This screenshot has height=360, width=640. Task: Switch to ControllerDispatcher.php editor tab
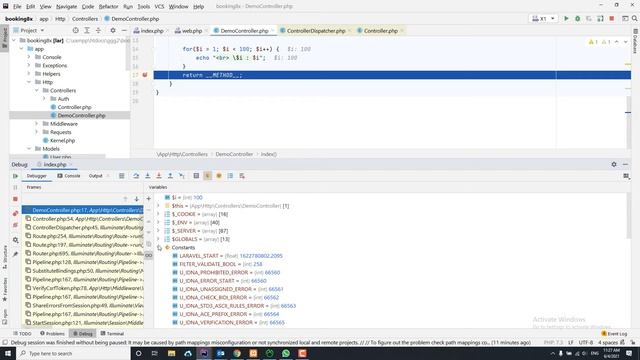tap(316, 31)
